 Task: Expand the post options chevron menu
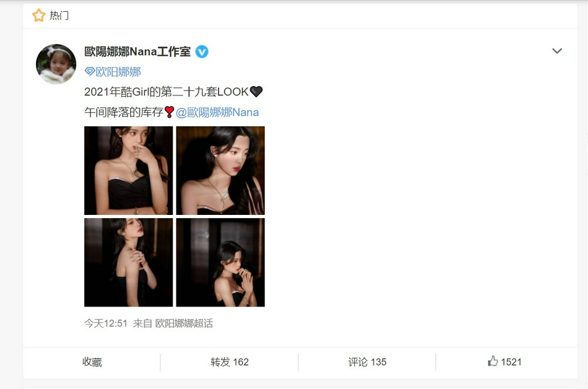coord(557,51)
